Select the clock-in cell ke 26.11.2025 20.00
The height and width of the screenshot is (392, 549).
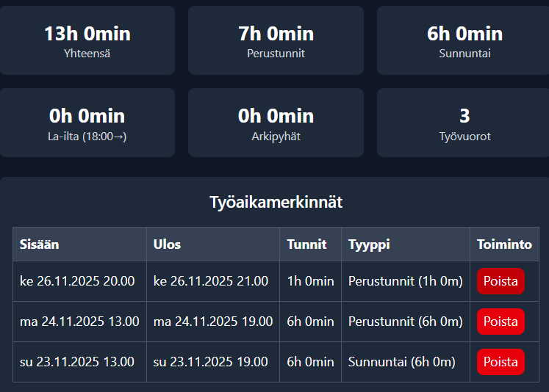tap(77, 281)
